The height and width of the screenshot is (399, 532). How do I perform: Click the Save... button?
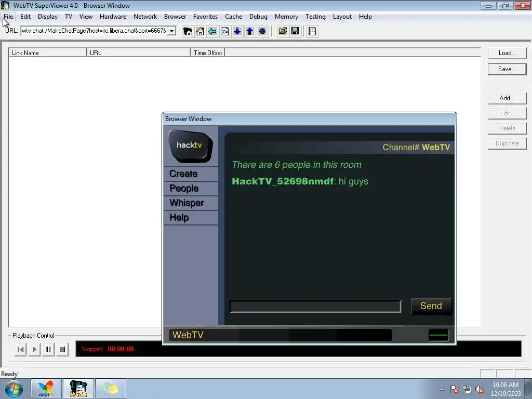[507, 69]
